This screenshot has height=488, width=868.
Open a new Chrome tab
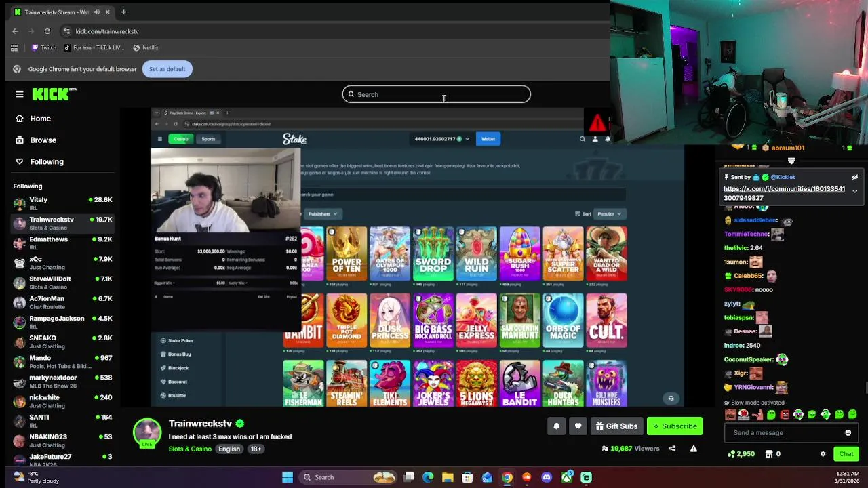123,12
